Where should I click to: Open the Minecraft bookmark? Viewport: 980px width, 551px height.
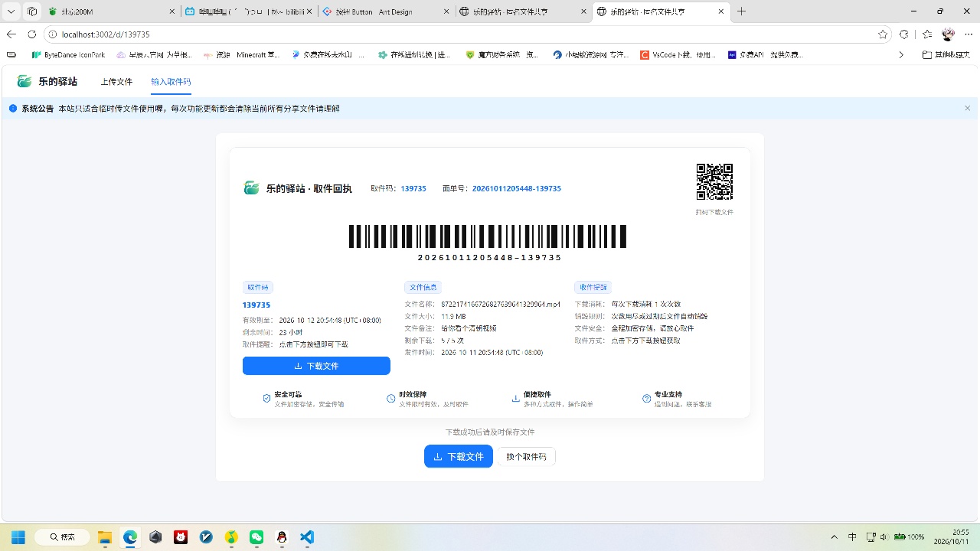tap(241, 55)
